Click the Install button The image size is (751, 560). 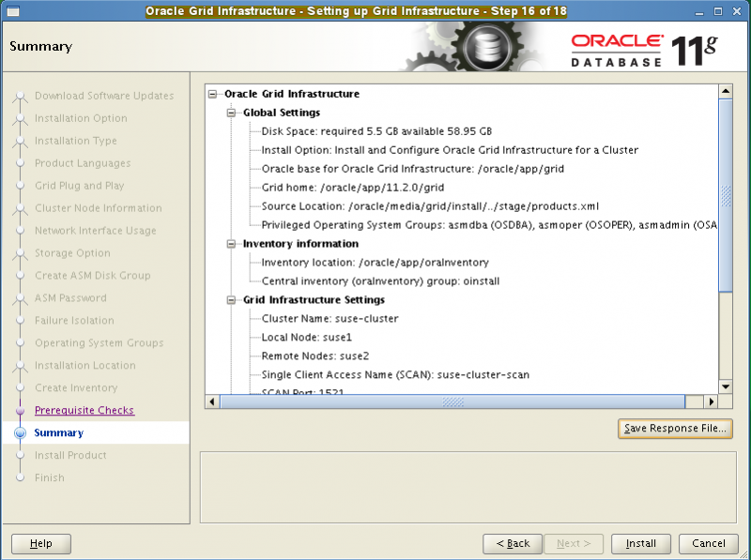[x=640, y=543]
